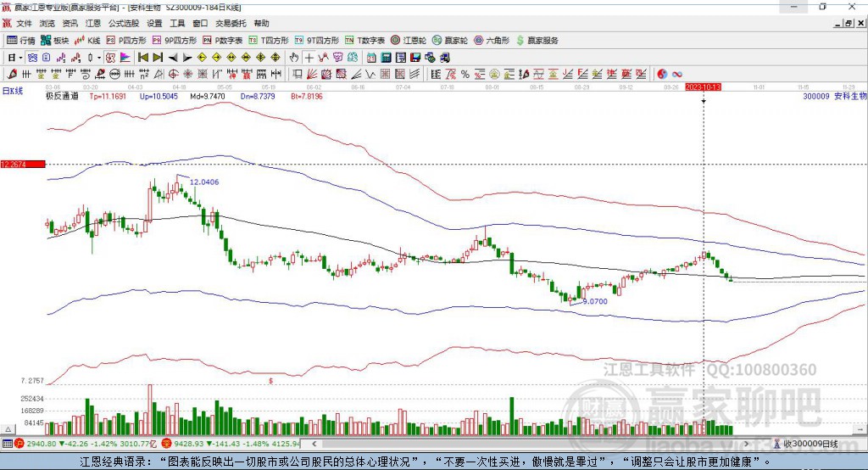Click the 日K线 chart label
868x470 pixels.
13,91
